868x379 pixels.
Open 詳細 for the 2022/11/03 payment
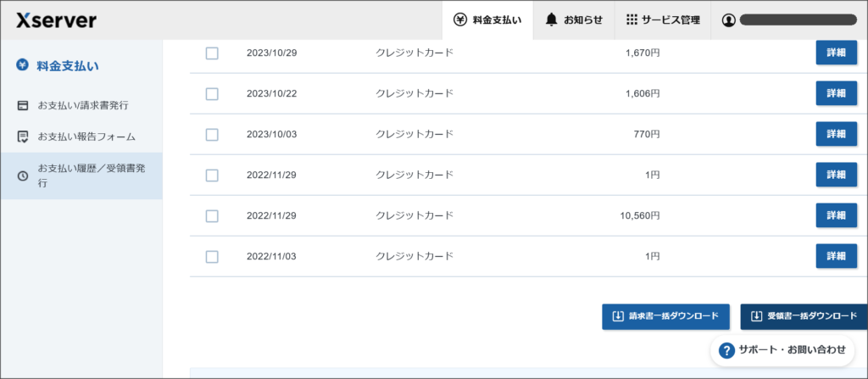[x=836, y=256]
